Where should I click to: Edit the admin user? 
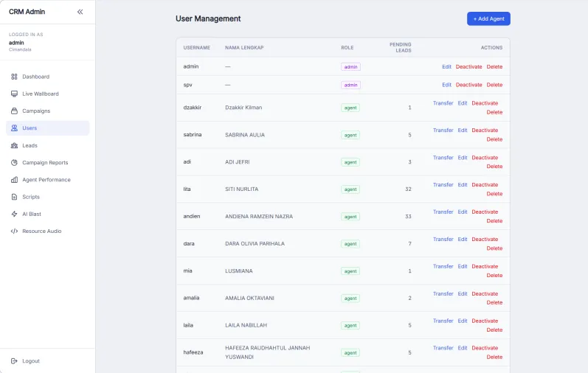pyautogui.click(x=446, y=67)
